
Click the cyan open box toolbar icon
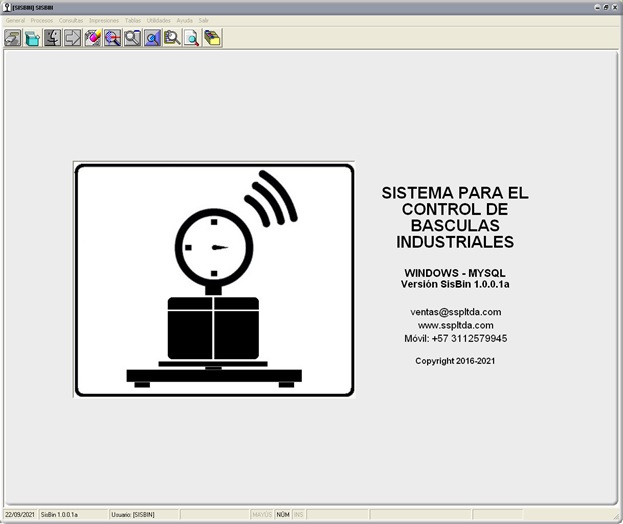33,38
